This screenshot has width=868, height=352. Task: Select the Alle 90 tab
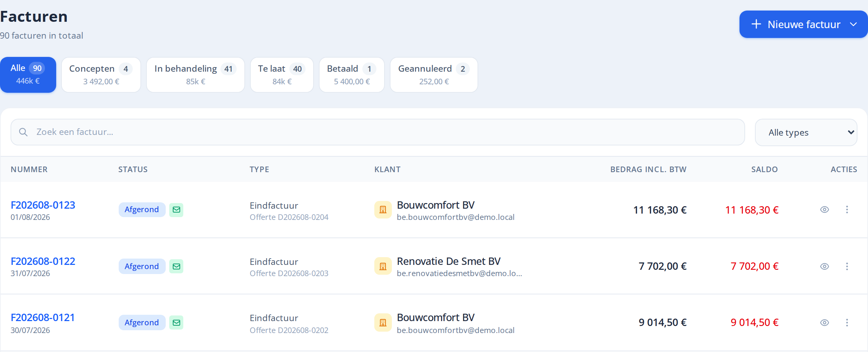click(28, 75)
